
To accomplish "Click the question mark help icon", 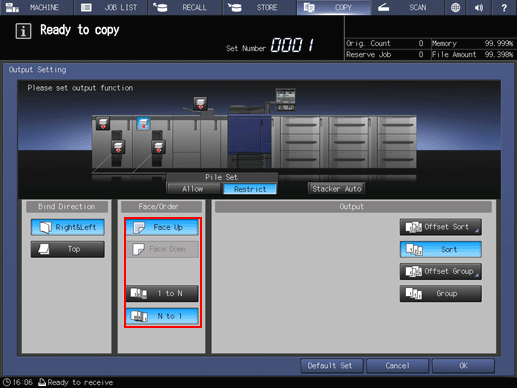I will click(504, 7).
